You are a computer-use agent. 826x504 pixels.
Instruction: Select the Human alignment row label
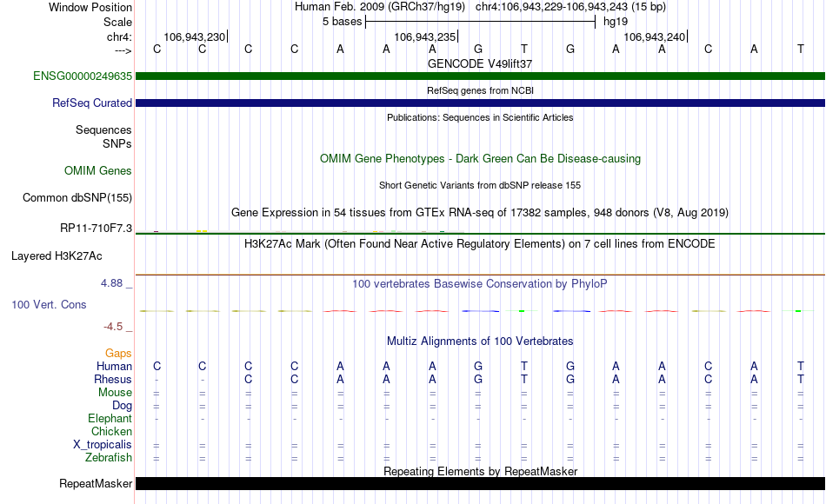click(114, 367)
